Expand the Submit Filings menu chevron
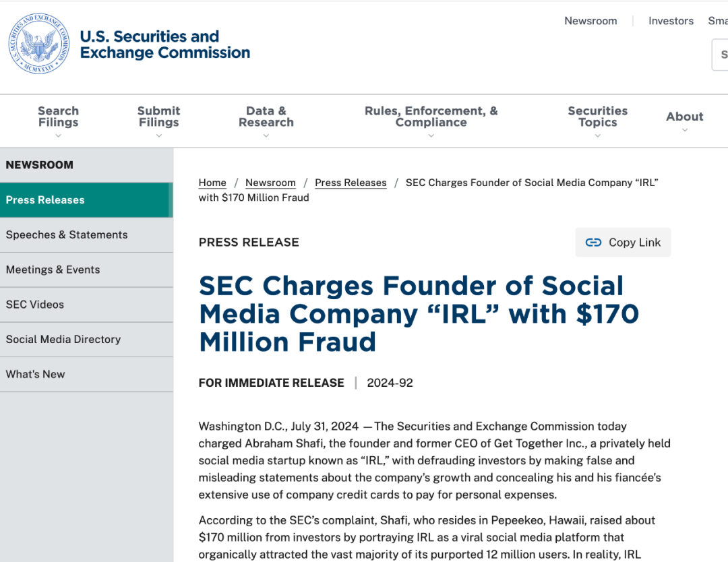The height and width of the screenshot is (562, 728). 159,135
